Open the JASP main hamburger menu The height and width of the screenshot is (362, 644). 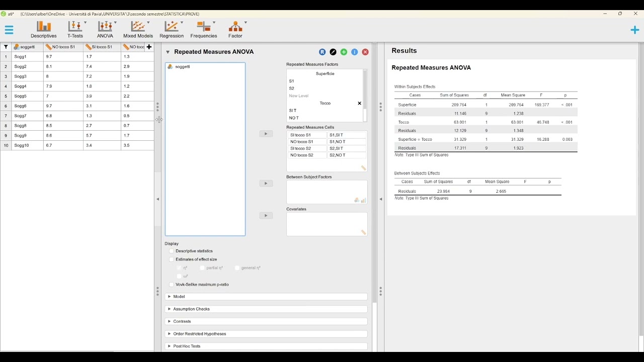[9, 30]
